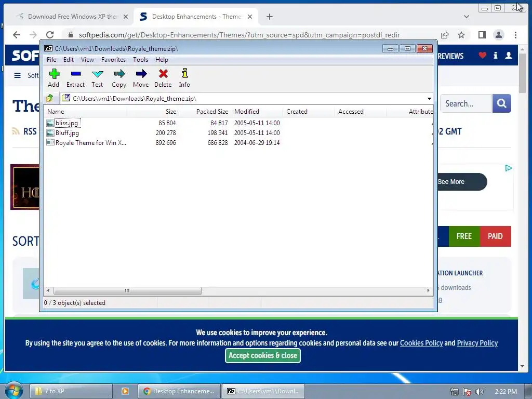
Task: Click Chrome address bar URL
Action: point(239,35)
